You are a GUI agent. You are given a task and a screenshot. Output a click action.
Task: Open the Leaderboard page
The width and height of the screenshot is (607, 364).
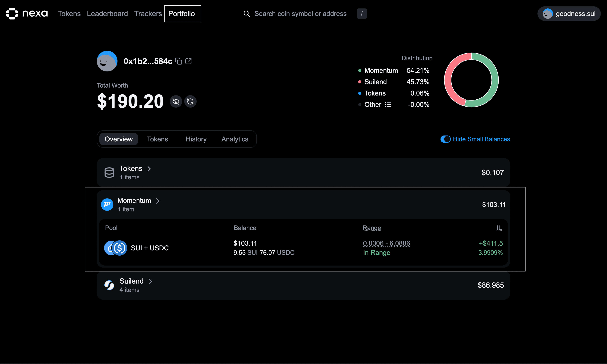point(107,13)
